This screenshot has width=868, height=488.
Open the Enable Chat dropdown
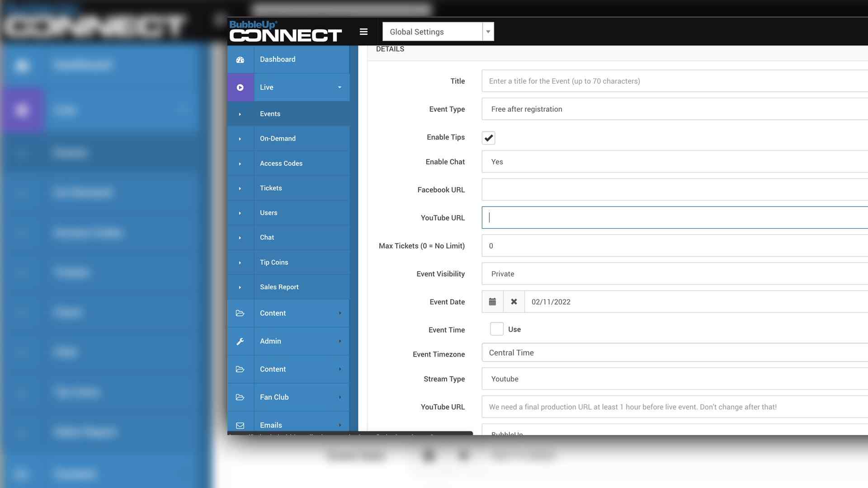coord(675,162)
